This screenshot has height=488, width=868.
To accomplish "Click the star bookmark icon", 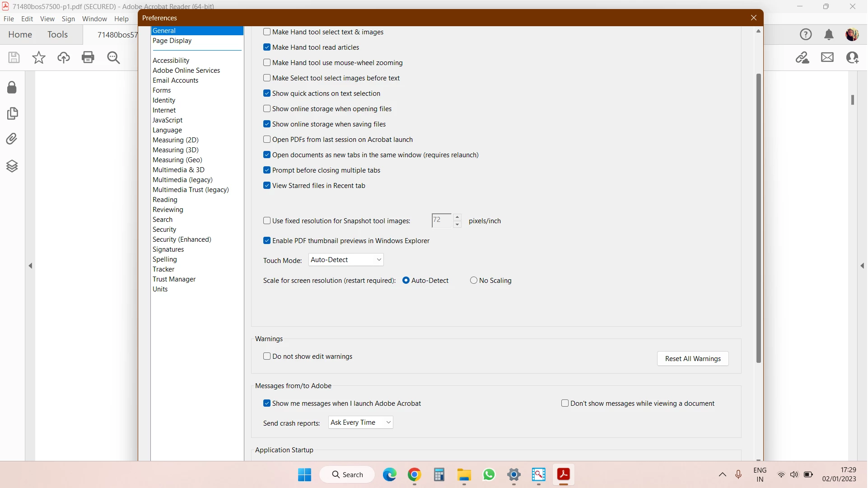I will pos(39,57).
